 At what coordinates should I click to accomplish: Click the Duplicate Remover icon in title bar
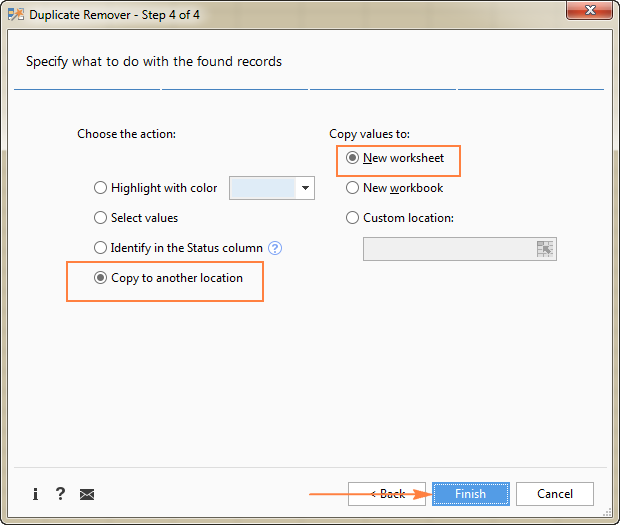click(15, 13)
